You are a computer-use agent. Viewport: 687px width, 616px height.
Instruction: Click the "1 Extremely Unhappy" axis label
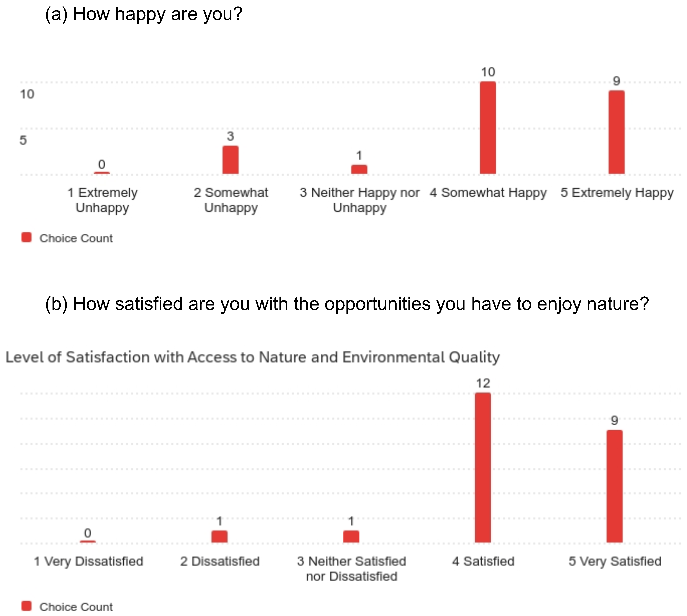(x=102, y=200)
